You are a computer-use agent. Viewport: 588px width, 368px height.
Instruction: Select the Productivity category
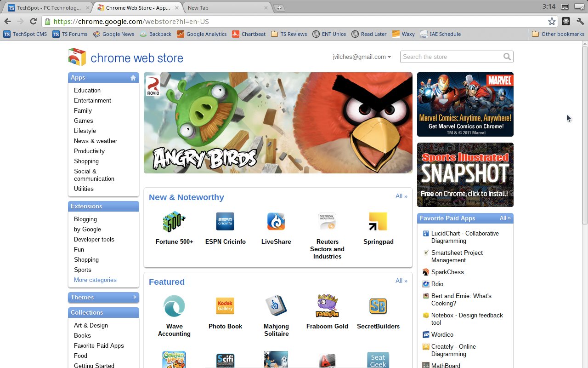pos(90,151)
